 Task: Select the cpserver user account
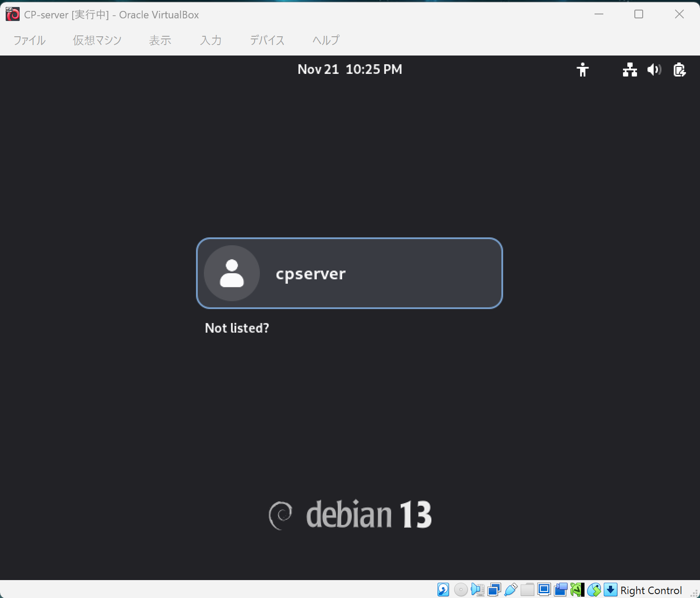[x=350, y=273]
